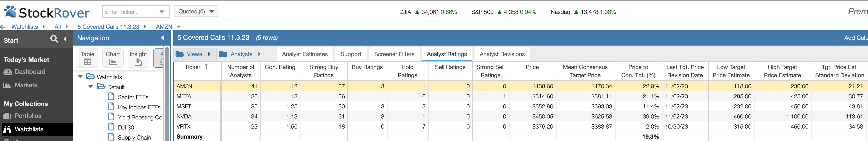The image size is (868, 141).
Task: Select Key Indices ETFs document icon
Action: click(112, 107)
